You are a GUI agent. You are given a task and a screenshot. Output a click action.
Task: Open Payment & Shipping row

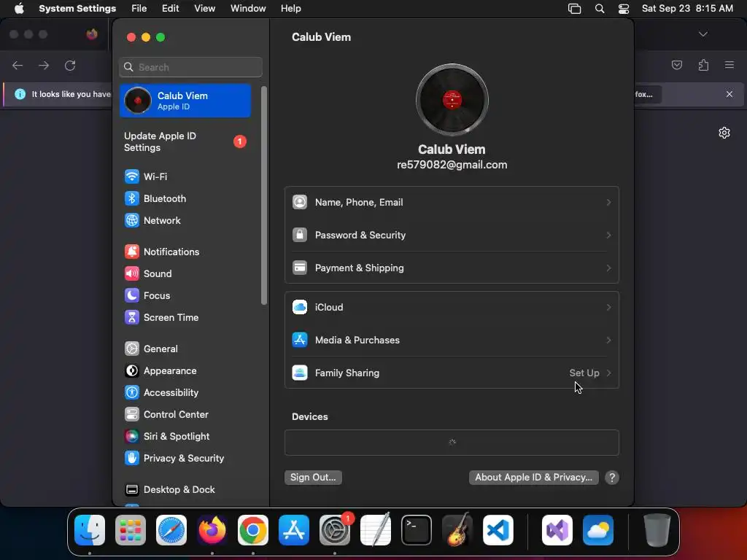[452, 268]
